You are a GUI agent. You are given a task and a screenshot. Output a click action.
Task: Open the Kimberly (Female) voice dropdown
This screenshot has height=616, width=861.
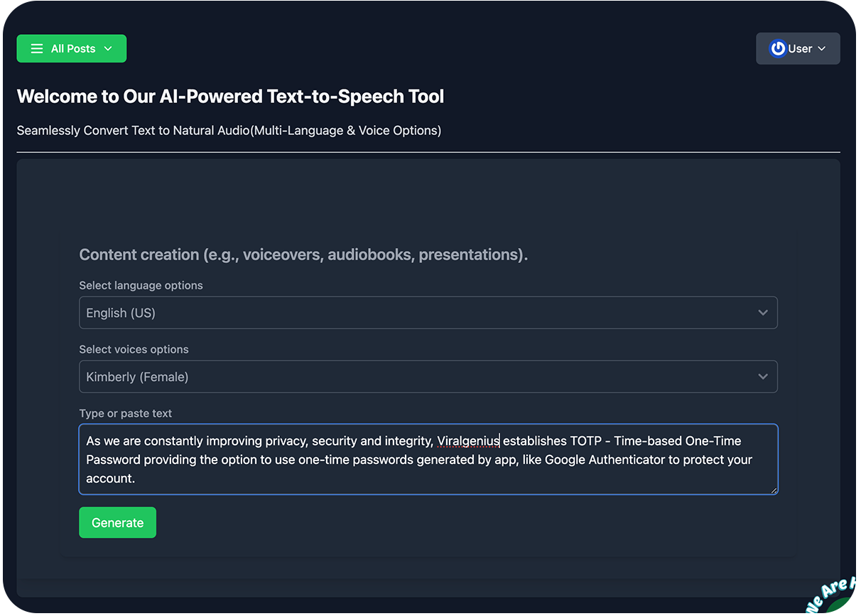pyautogui.click(x=428, y=377)
